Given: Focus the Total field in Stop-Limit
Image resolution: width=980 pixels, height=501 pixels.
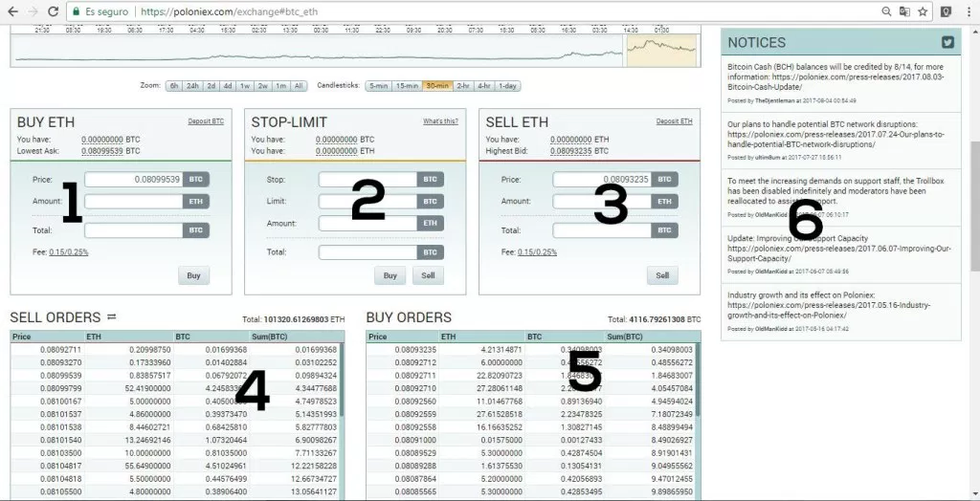Looking at the screenshot, I should coord(368,252).
